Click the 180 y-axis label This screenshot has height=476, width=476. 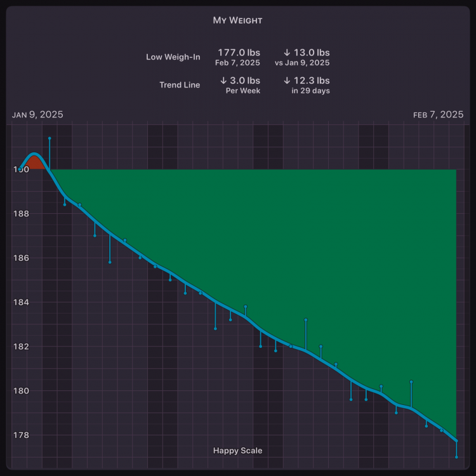click(x=20, y=391)
